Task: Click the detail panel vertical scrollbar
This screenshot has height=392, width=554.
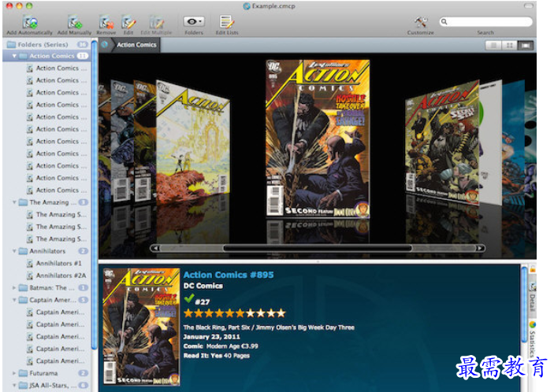Action: 524,304
